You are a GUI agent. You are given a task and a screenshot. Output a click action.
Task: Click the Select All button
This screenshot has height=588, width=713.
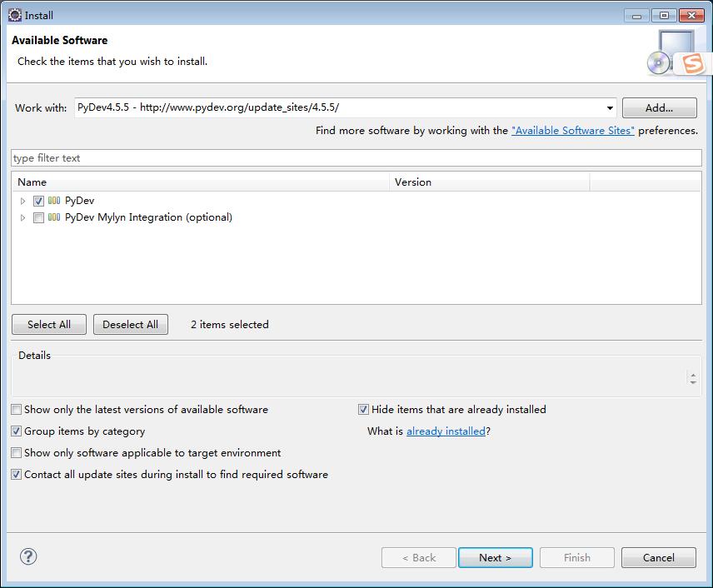click(49, 325)
